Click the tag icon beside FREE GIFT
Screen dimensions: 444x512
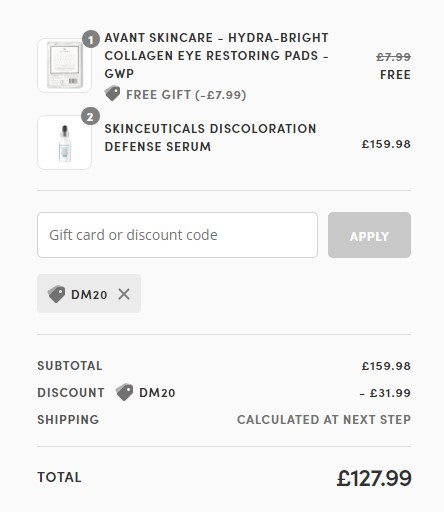pos(113,93)
